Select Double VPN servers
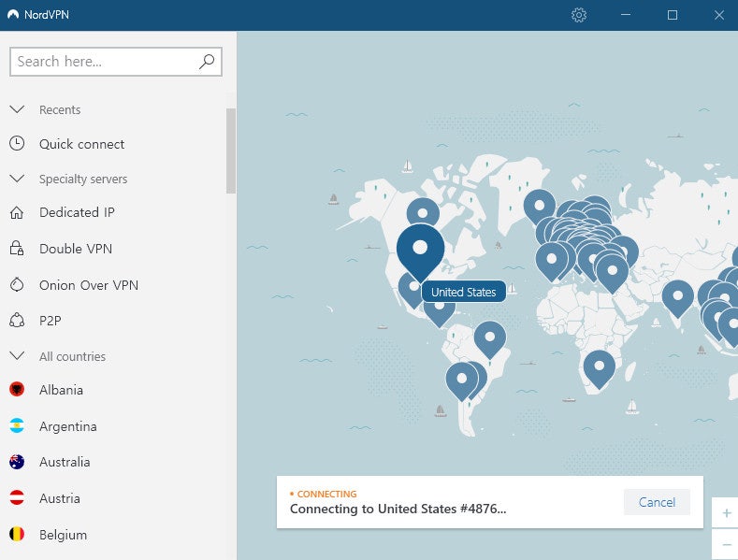The height and width of the screenshot is (560, 738). [x=76, y=249]
